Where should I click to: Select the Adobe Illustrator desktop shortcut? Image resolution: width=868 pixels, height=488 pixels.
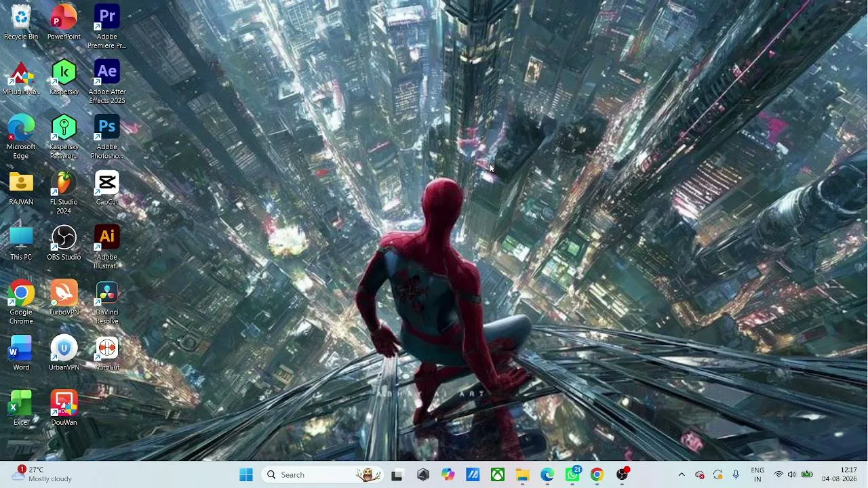tap(106, 247)
